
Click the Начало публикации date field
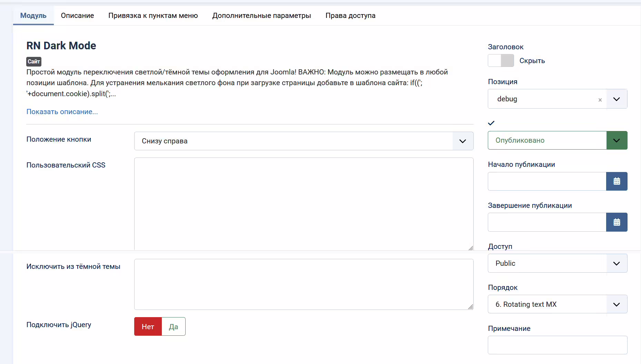[547, 181]
